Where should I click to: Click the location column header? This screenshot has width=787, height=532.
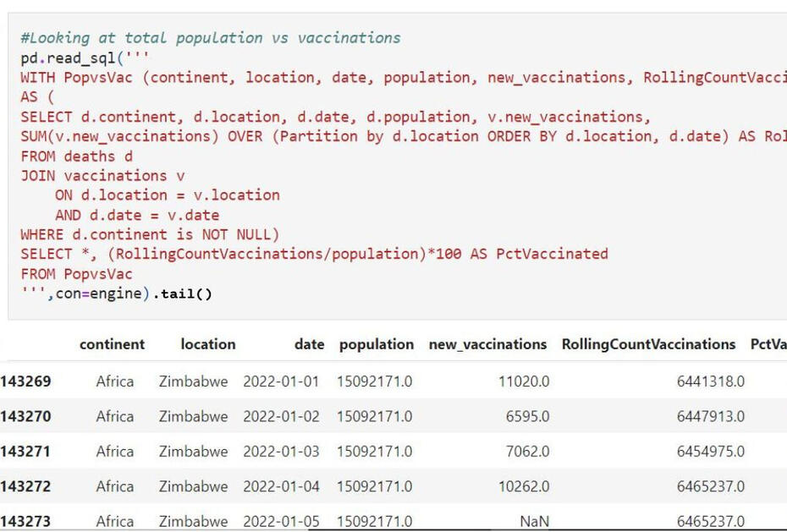tap(207, 344)
